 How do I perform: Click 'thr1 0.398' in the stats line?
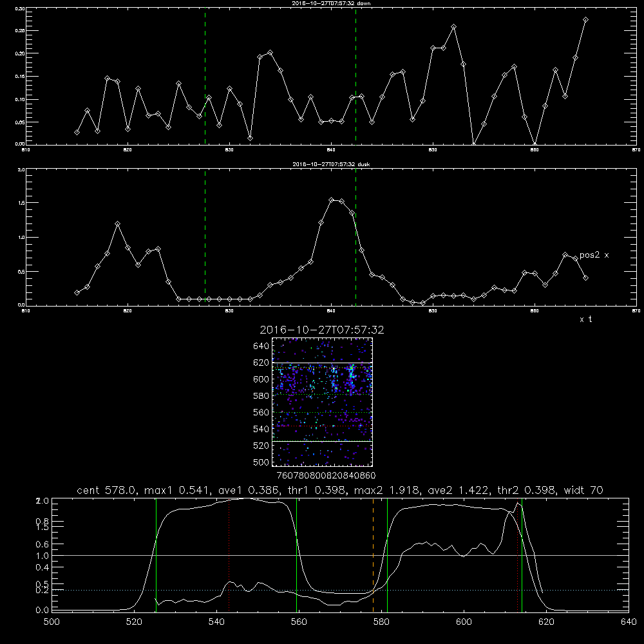coord(315,490)
